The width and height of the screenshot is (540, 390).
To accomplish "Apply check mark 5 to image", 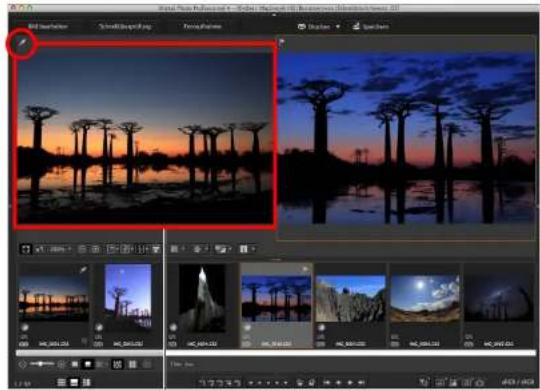I will 237,382.
